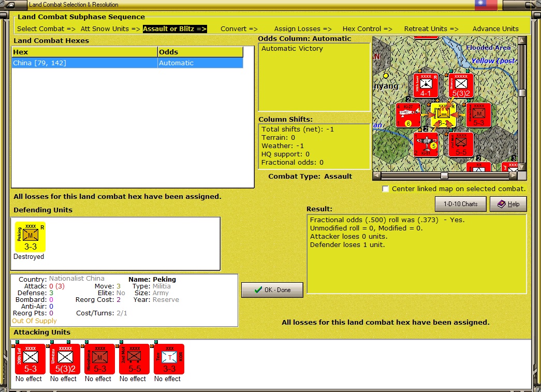Select the destroyed Peking militia defending unit
This screenshot has width=541, height=392.
pyautogui.click(x=30, y=237)
